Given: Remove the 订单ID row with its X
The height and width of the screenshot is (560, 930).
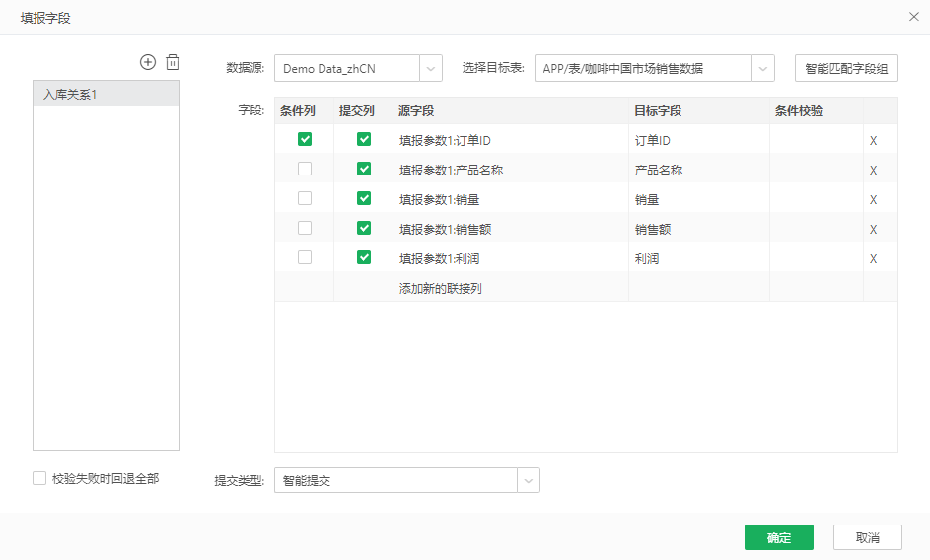Looking at the screenshot, I should (x=873, y=141).
